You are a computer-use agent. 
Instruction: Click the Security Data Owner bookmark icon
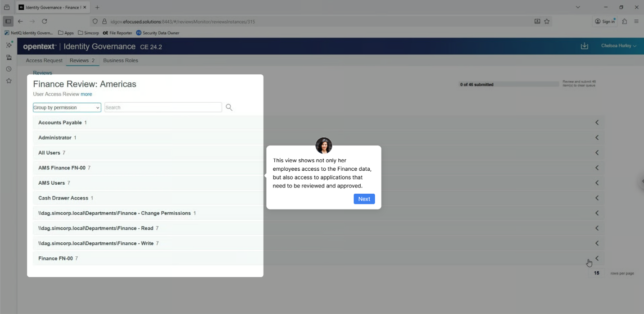click(138, 32)
